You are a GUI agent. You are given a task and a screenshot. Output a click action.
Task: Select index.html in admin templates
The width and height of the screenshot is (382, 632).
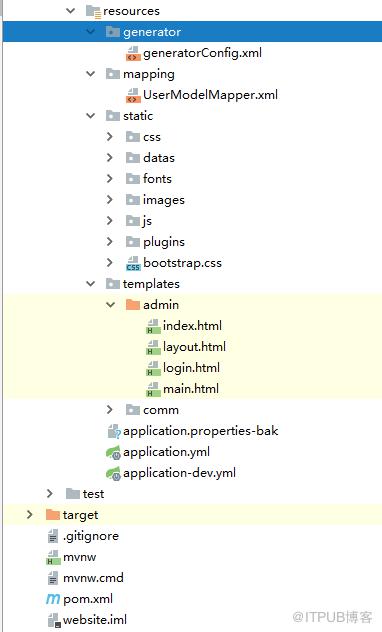click(x=192, y=326)
